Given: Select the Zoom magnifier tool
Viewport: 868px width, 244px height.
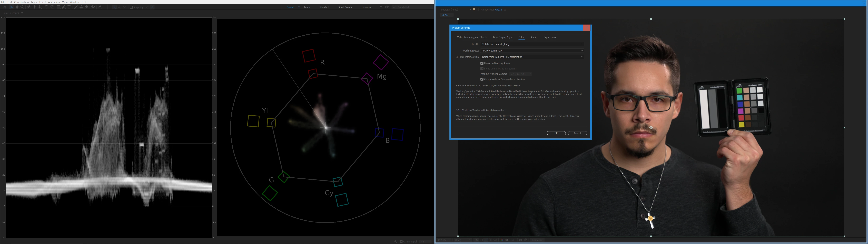Looking at the screenshot, I should click(22, 7).
